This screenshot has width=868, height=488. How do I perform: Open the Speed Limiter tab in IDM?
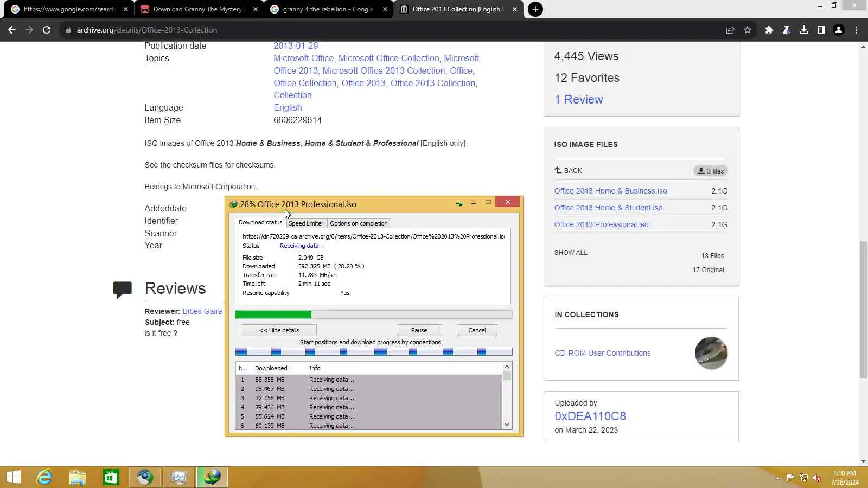click(x=306, y=223)
